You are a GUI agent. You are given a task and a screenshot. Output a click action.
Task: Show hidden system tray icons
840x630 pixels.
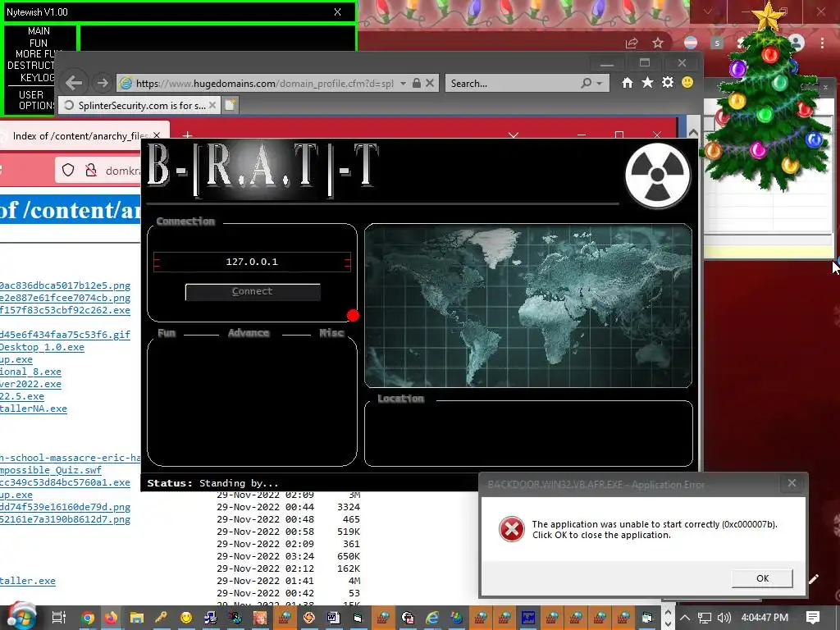click(685, 618)
